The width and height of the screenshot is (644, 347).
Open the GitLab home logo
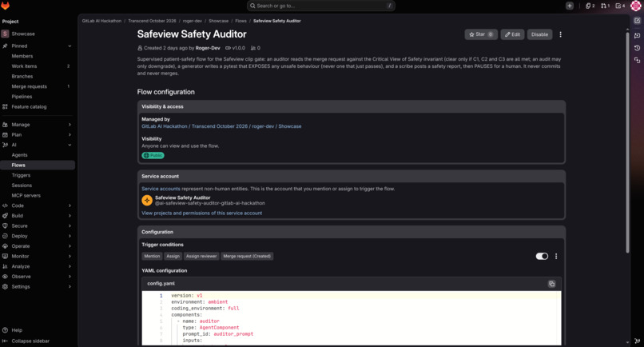(x=6, y=6)
